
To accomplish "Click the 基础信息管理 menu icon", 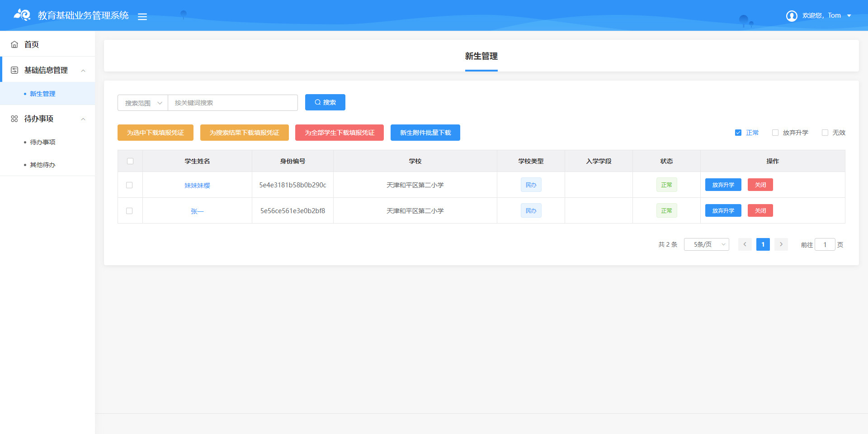I will [14, 70].
